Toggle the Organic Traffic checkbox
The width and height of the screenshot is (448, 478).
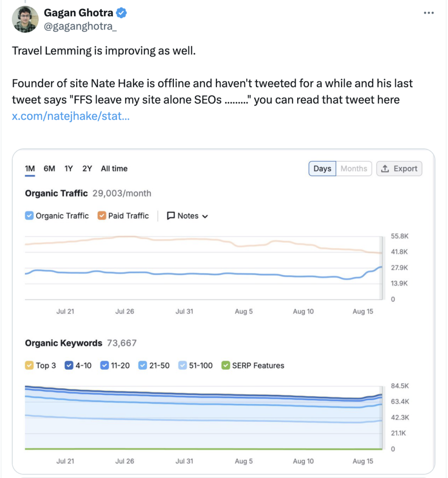tap(29, 216)
